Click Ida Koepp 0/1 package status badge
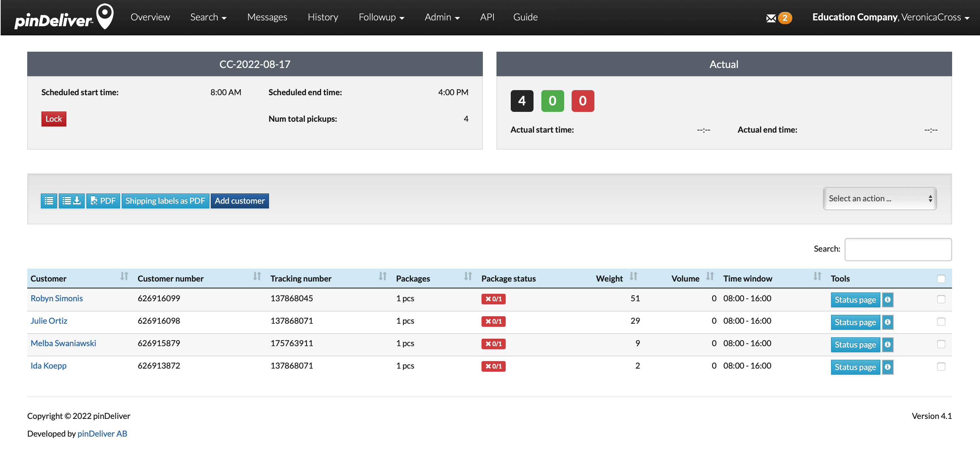Screen dimensions: 980x457 click(493, 367)
